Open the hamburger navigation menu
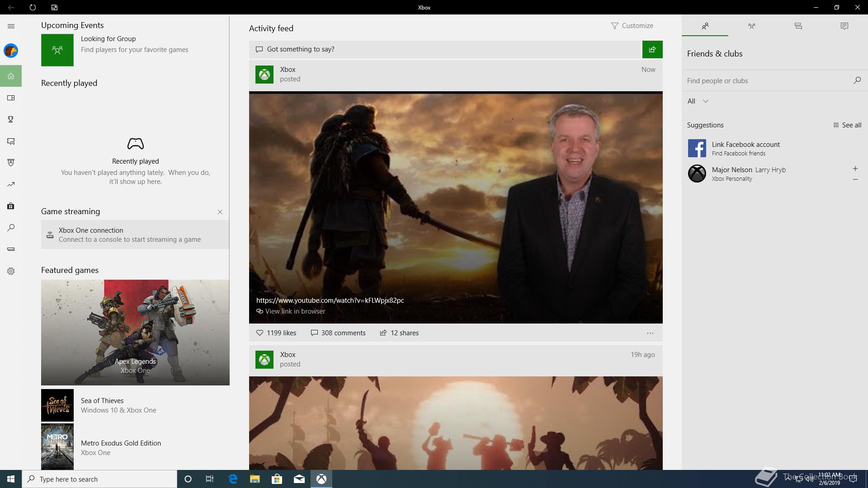 (x=11, y=26)
